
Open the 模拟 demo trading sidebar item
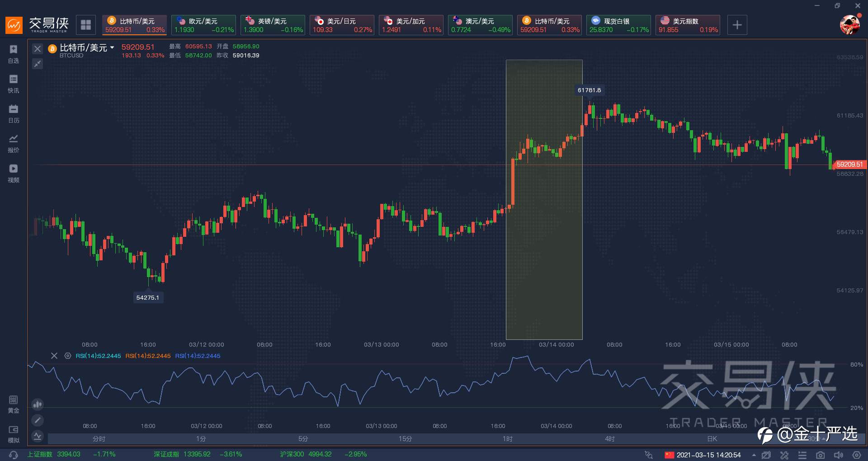coord(14,434)
